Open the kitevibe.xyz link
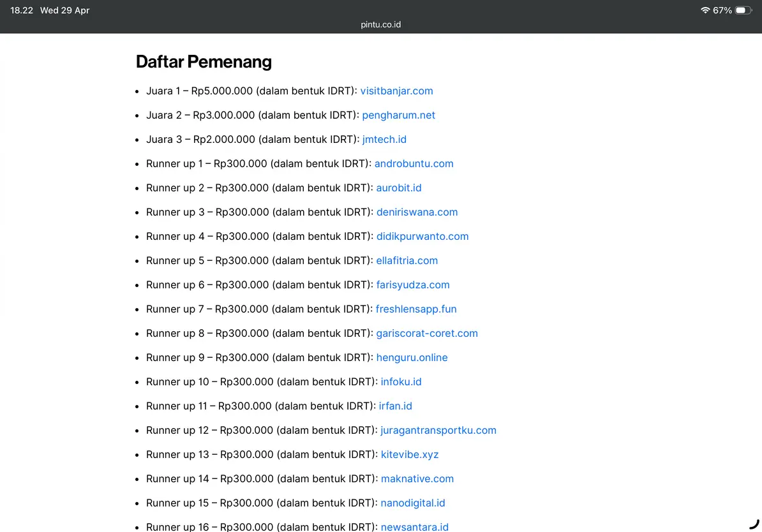 [x=409, y=455]
